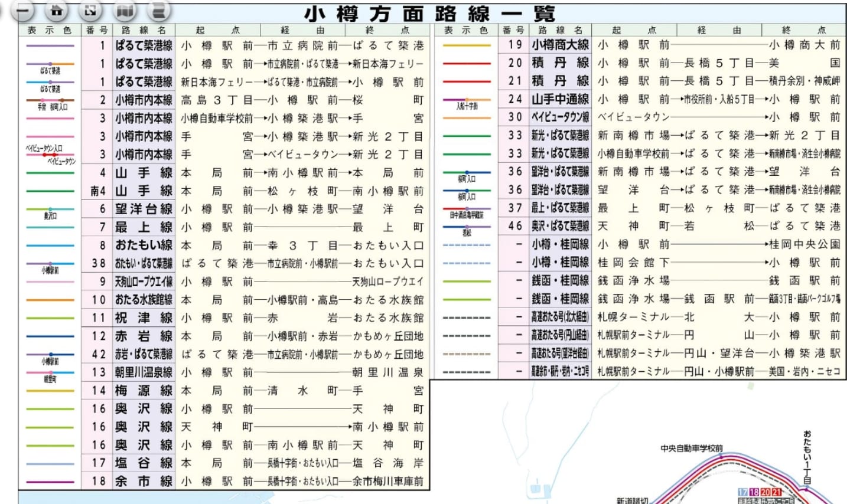Select number '42' of 赤岩・ぱるて築港線

click(99, 354)
